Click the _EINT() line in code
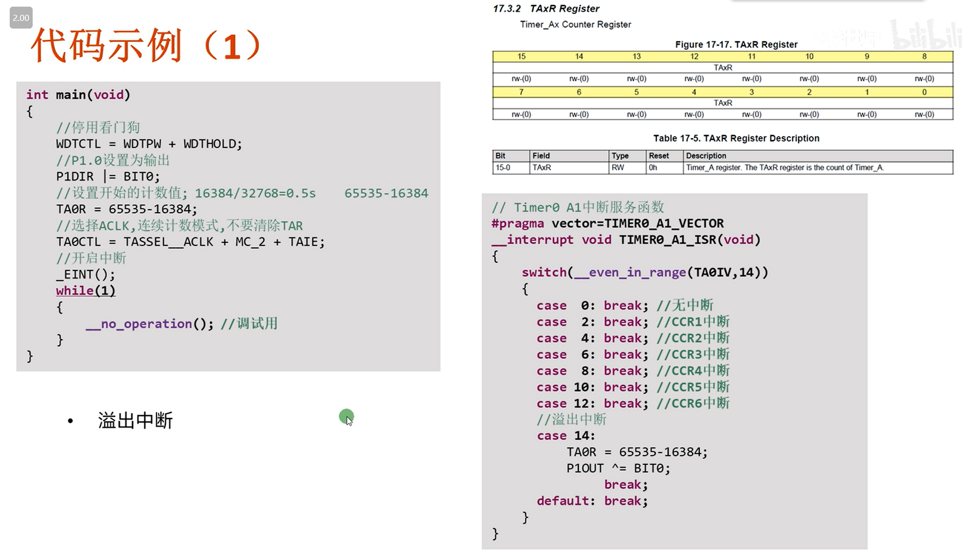Screen dimensions: 980x551 click(86, 274)
